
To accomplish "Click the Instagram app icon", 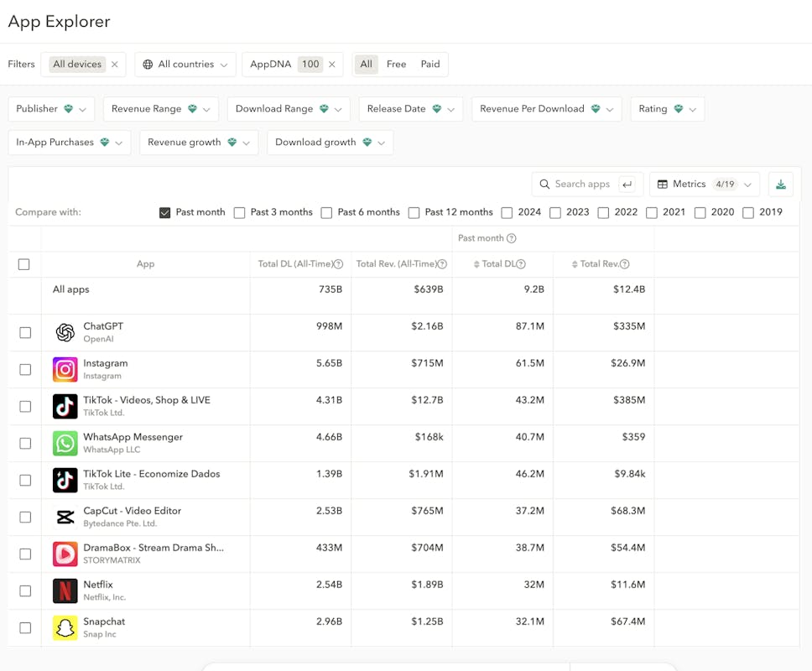I will coord(65,370).
